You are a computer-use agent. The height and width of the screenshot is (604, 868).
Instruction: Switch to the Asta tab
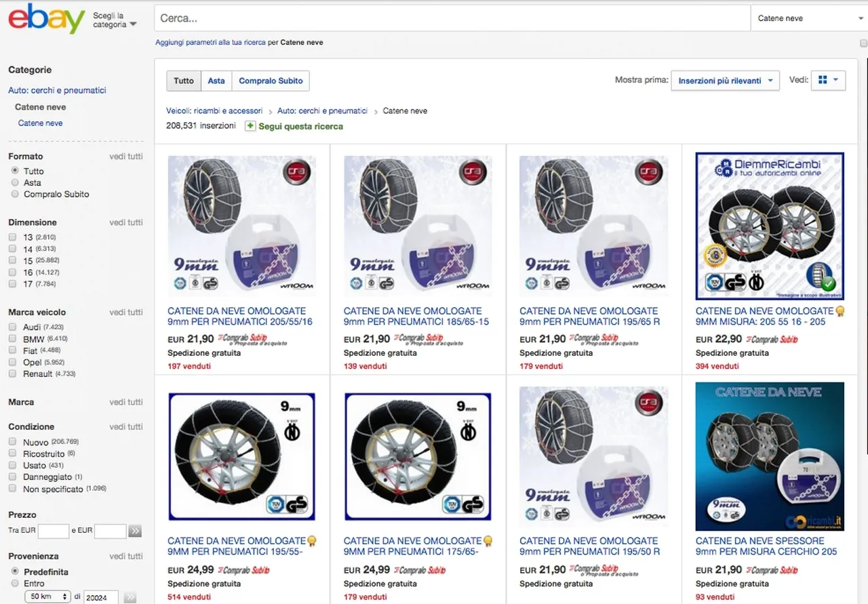pyautogui.click(x=216, y=81)
